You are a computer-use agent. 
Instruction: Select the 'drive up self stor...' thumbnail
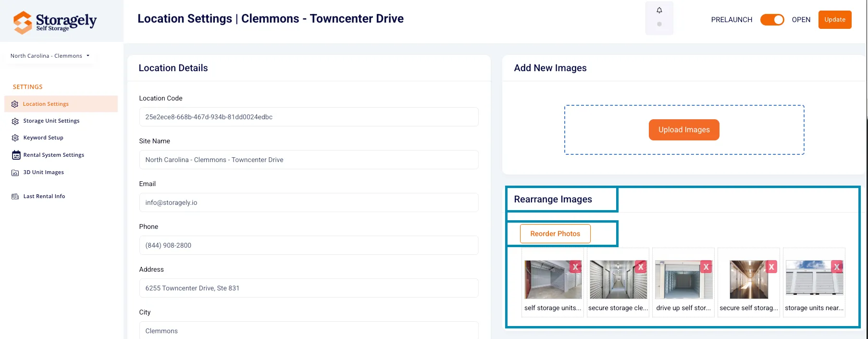(684, 280)
